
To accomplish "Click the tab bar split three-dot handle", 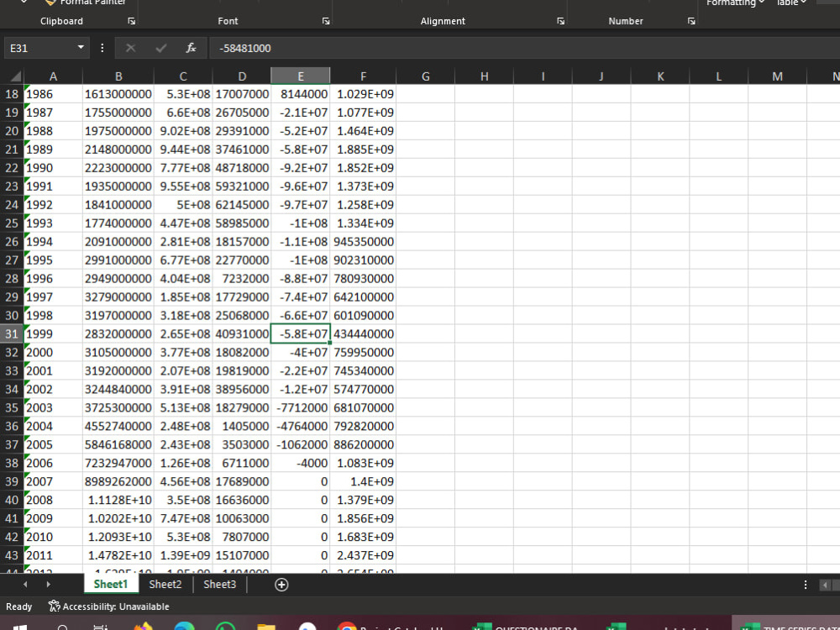I will (806, 585).
